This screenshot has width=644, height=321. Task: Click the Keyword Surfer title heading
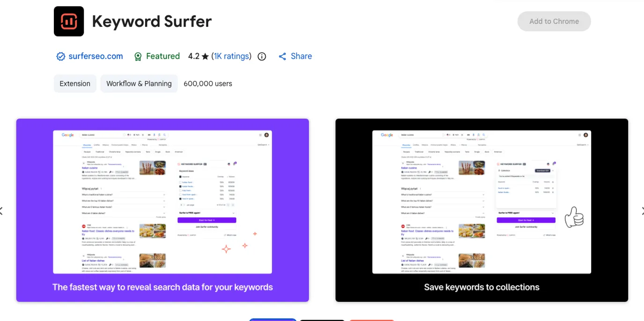(x=152, y=21)
